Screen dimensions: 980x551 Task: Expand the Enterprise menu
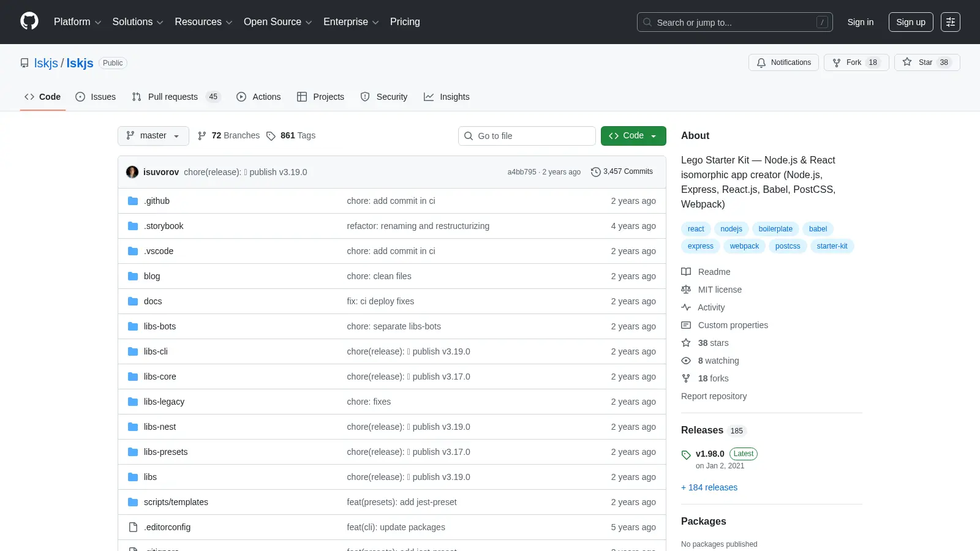pos(351,22)
